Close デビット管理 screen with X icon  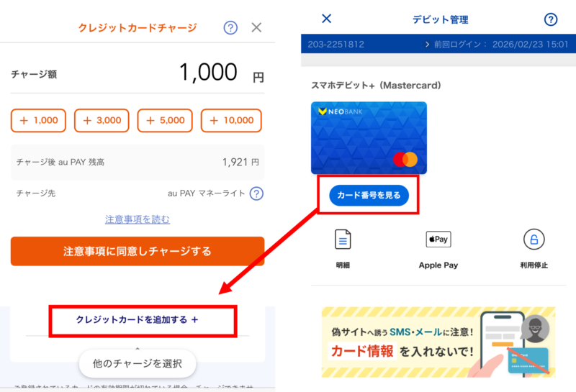(326, 19)
